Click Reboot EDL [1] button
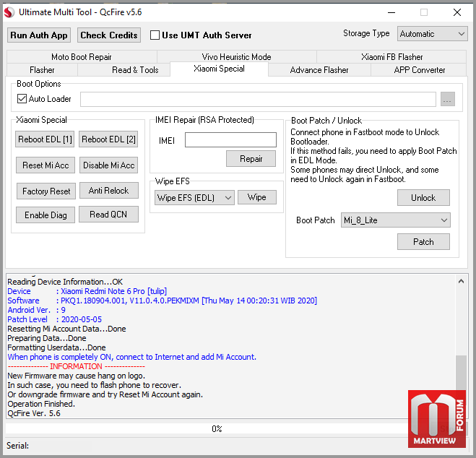Image resolution: width=476 pixels, height=458 pixels. click(45, 139)
